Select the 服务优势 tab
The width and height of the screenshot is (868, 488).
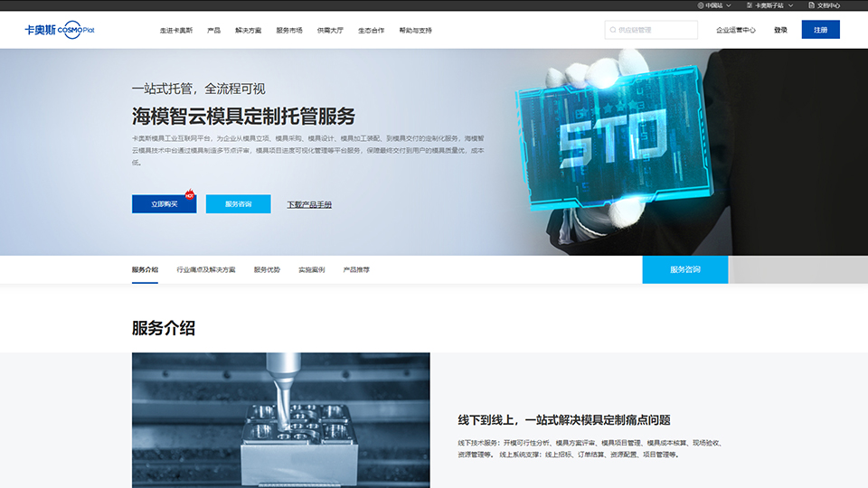267,270
